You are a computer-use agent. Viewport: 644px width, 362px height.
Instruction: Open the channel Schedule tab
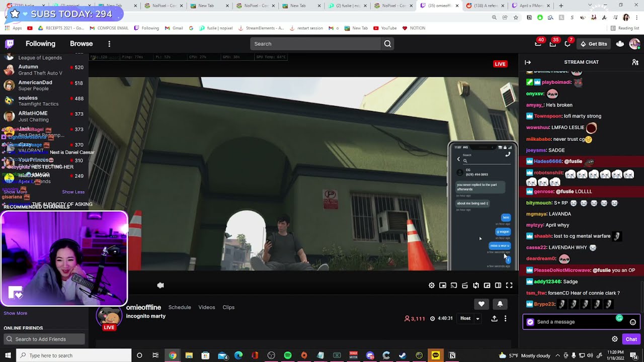pos(180,307)
